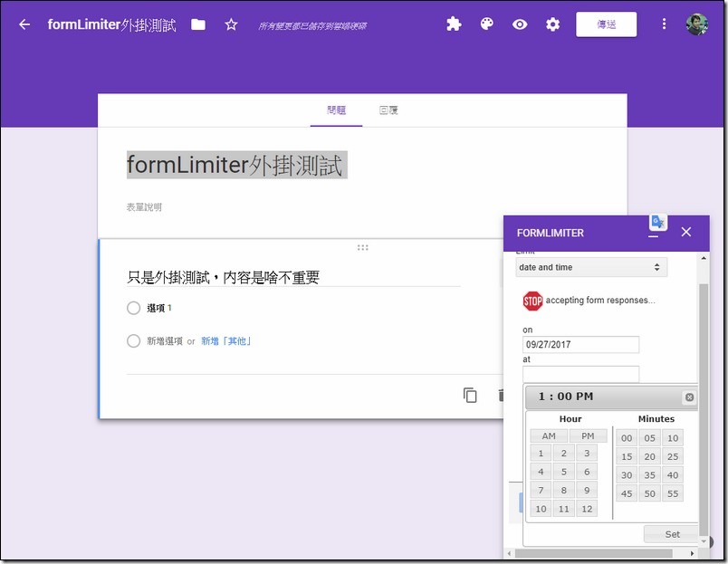
Task: Select 15 minutes in time picker
Action: (x=627, y=456)
